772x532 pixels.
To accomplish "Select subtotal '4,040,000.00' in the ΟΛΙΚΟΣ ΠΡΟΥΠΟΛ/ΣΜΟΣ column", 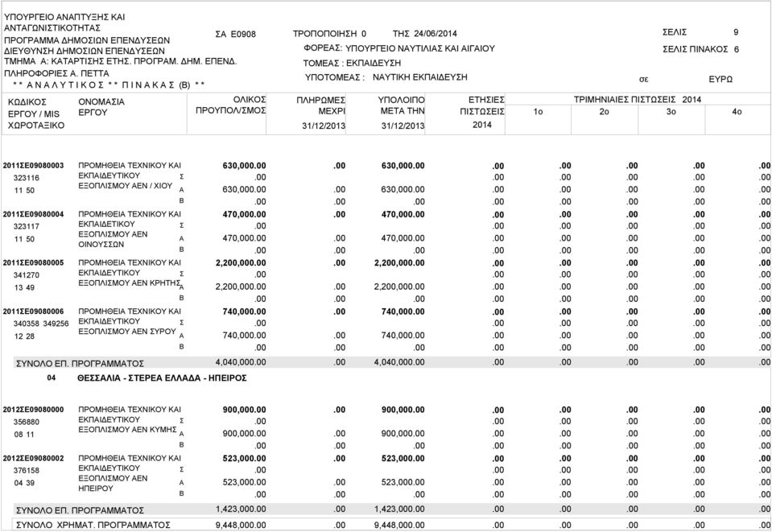I will tap(241, 362).
